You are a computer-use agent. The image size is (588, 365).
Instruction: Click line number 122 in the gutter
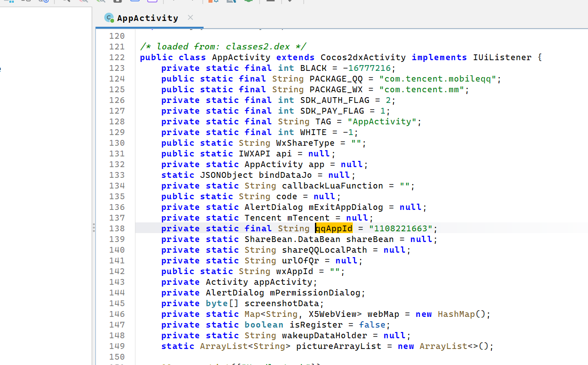click(x=117, y=57)
